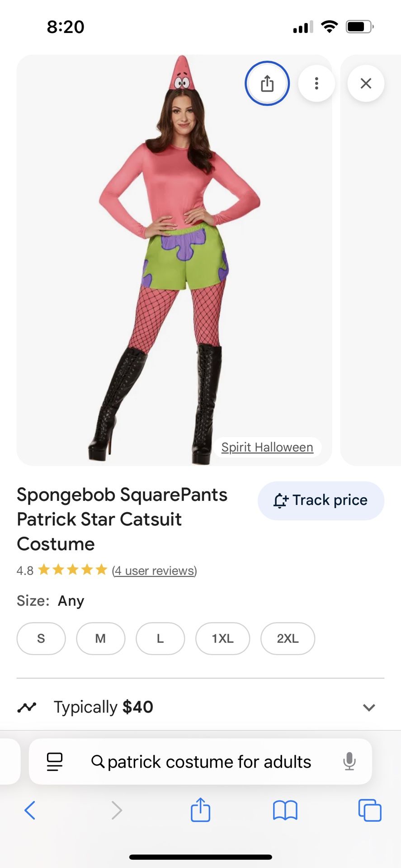Viewport: 401px width, 868px height.
Task: Select size M option
Action: pyautogui.click(x=100, y=638)
